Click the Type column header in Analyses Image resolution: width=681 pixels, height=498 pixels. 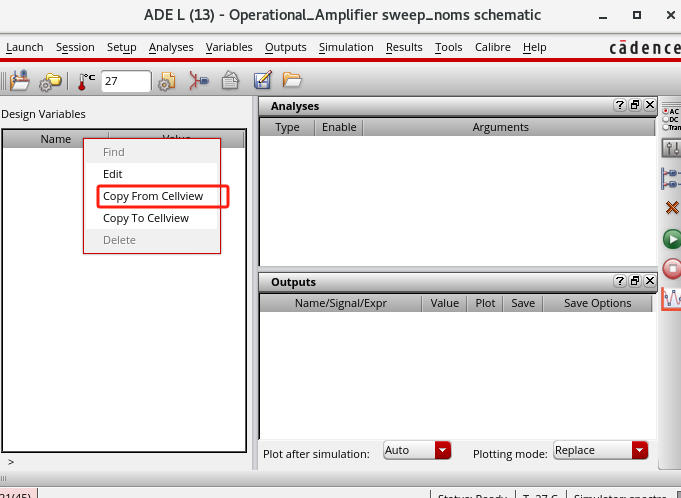[287, 127]
